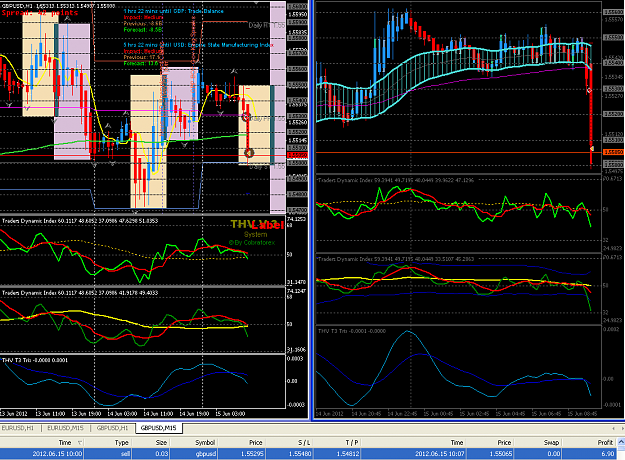This screenshot has width=625, height=460.
Task: Click the sort arrow on the Time header
Action: click(x=79, y=443)
